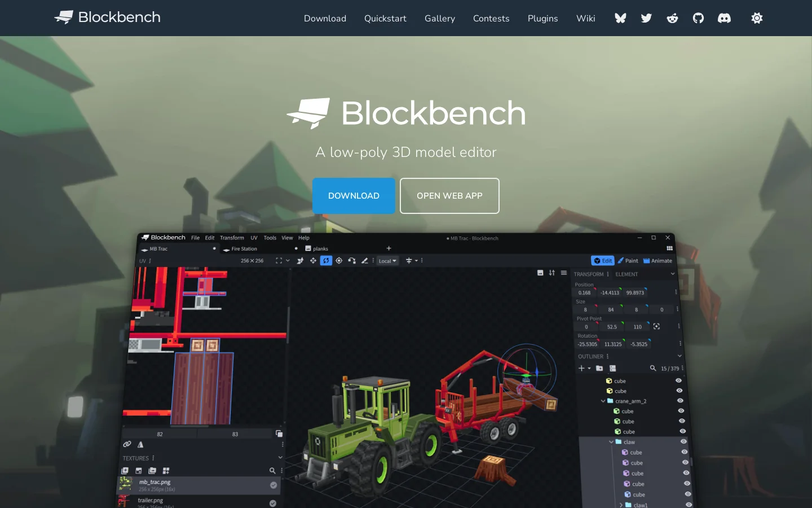Click the Outliner add group folder icon
Screen dimensions: 812x508
point(599,368)
